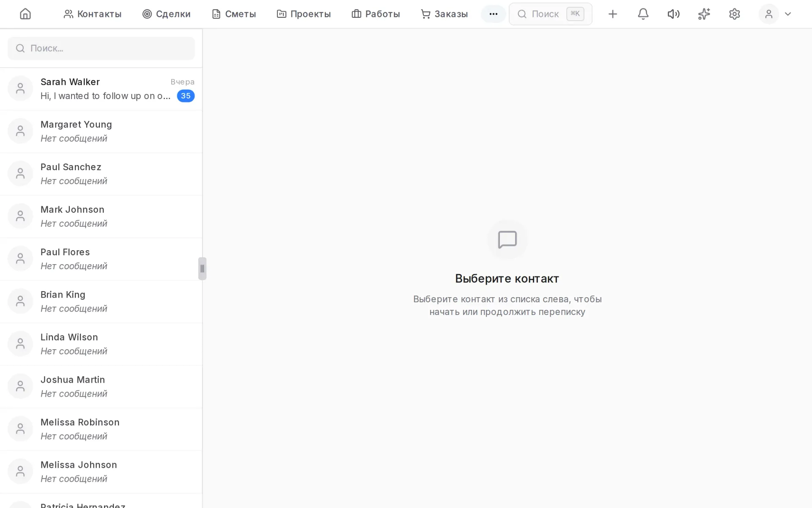Viewport: 812px width, 508px height.
Task: Expand more navigation items with ellipsis button
Action: (493, 14)
